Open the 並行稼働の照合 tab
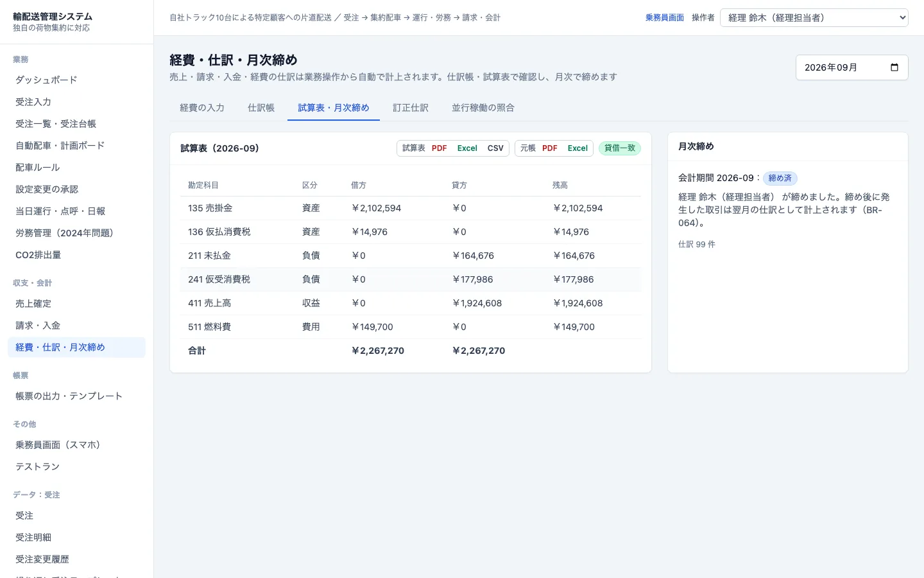Screen dimensions: 924x578 coord(483,108)
